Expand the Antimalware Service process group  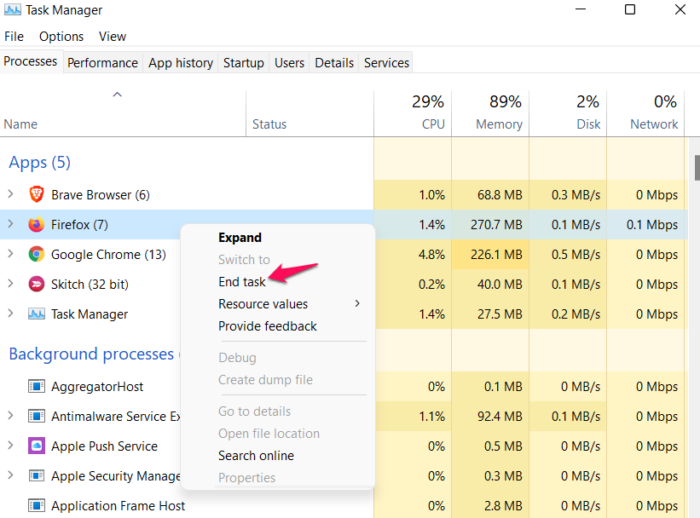[11, 416]
